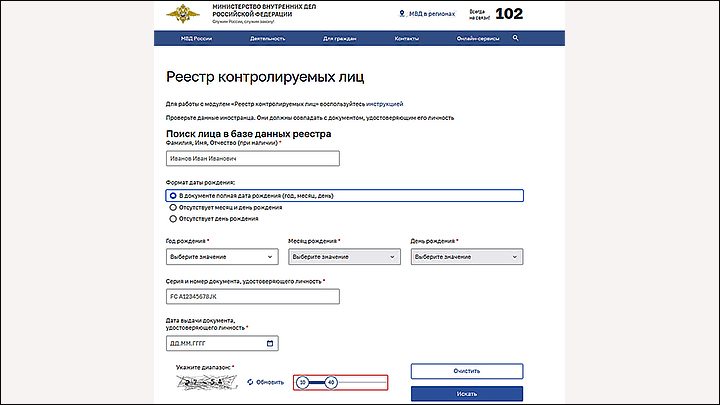This screenshot has height=405, width=720.
Task: Open the search magnifier icon in navbar
Action: point(516,38)
